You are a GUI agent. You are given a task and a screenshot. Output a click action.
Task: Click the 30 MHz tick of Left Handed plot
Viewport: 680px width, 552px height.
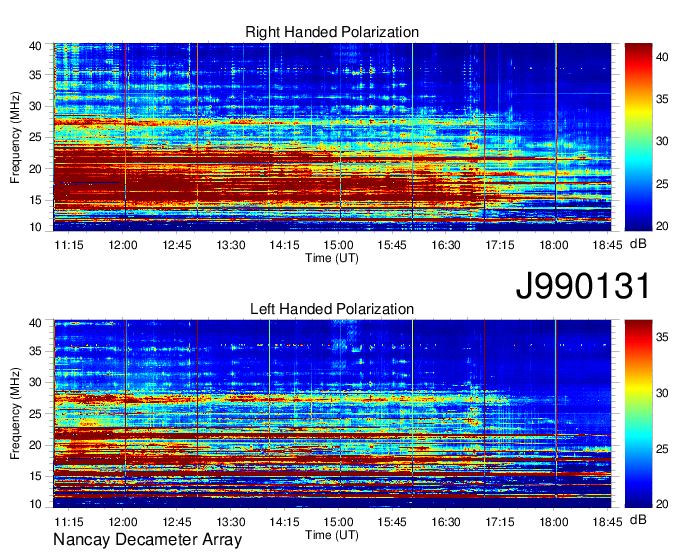(35, 382)
